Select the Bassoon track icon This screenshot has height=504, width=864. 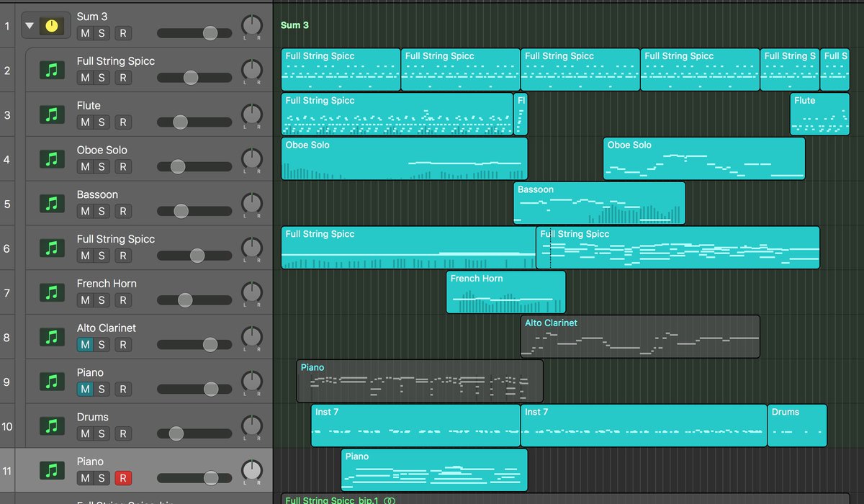coord(52,204)
